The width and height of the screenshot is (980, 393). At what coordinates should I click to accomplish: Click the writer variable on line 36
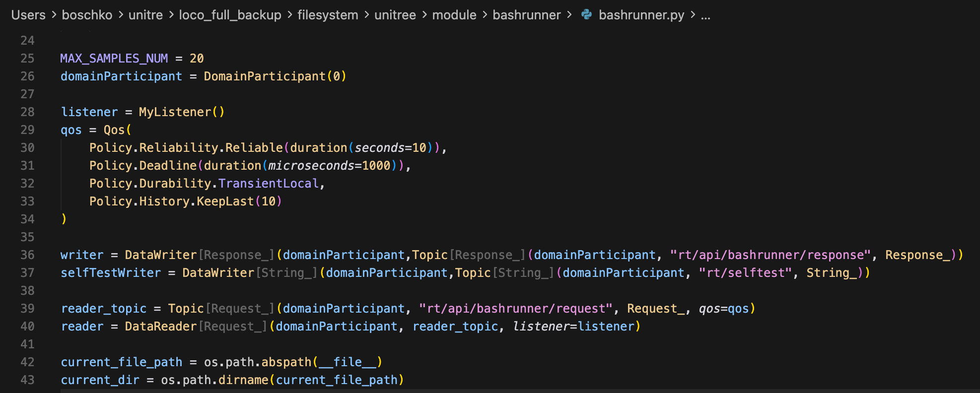point(82,255)
